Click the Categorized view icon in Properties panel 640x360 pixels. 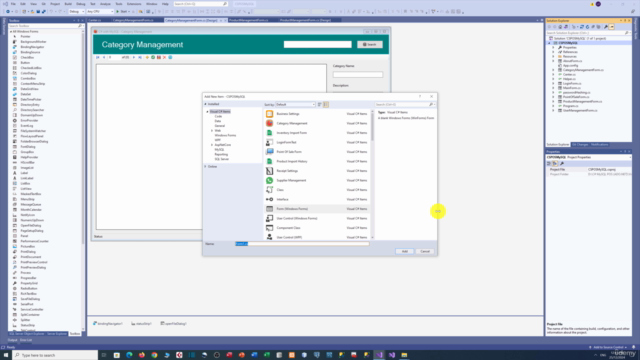click(549, 163)
